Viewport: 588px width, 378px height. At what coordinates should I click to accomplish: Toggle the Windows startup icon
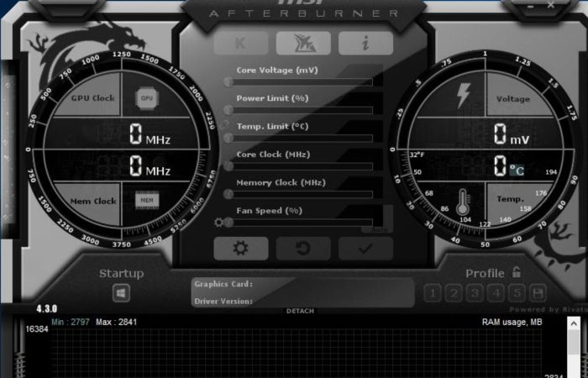[121, 293]
